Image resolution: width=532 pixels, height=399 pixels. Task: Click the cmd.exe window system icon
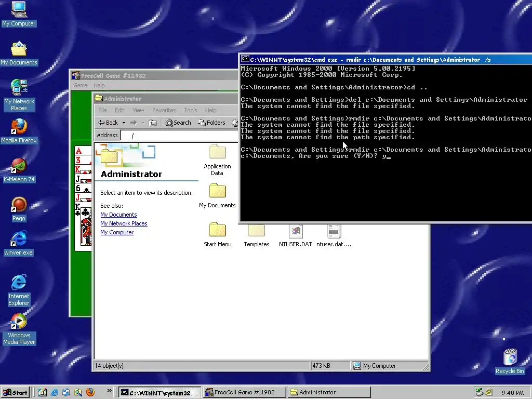(x=245, y=59)
